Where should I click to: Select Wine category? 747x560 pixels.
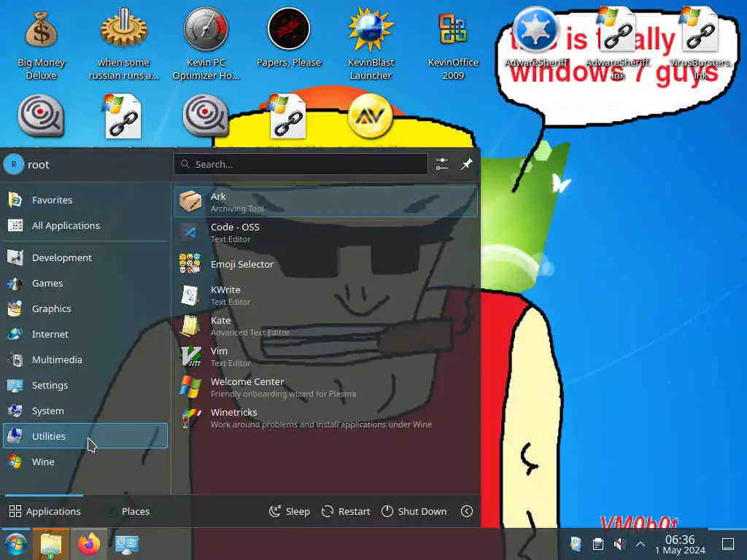tap(86, 462)
